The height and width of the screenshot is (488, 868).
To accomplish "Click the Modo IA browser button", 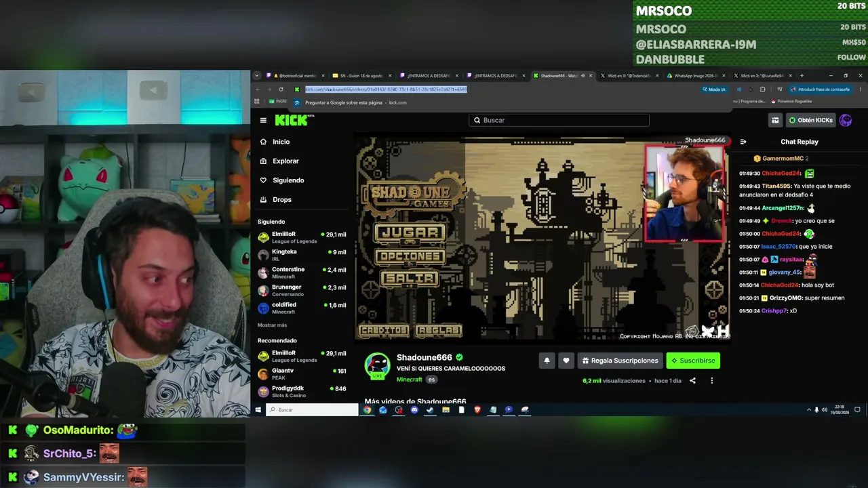I will pos(714,89).
